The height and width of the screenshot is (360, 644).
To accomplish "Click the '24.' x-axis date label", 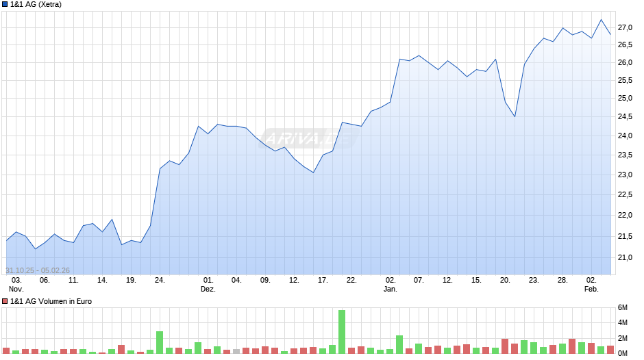I will click(160, 281).
